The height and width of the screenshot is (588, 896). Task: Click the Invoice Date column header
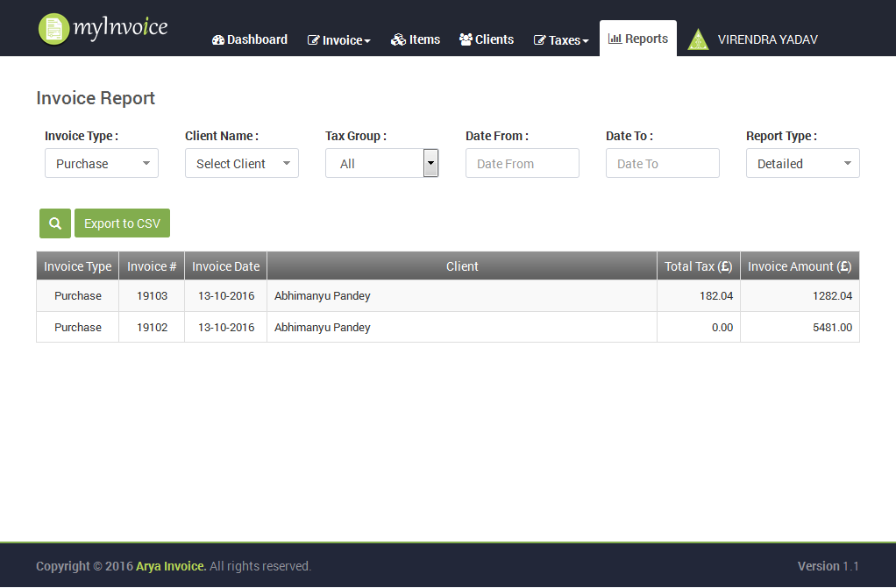click(225, 266)
